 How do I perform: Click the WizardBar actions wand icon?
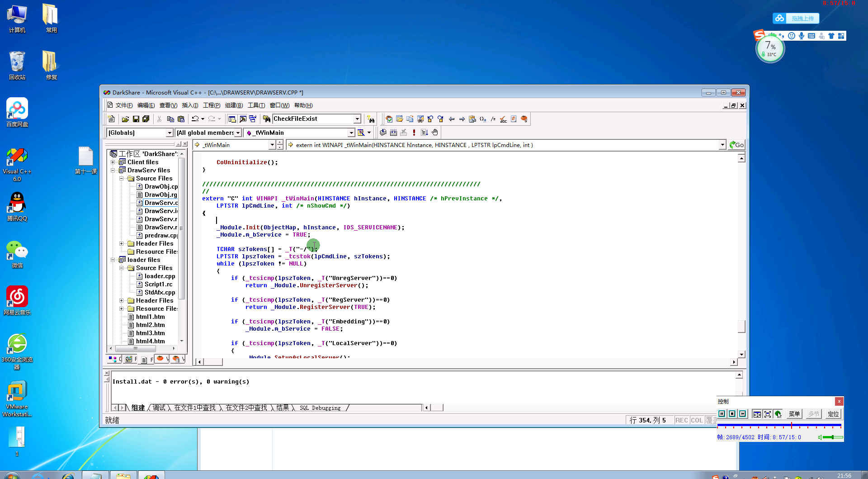coord(361,133)
